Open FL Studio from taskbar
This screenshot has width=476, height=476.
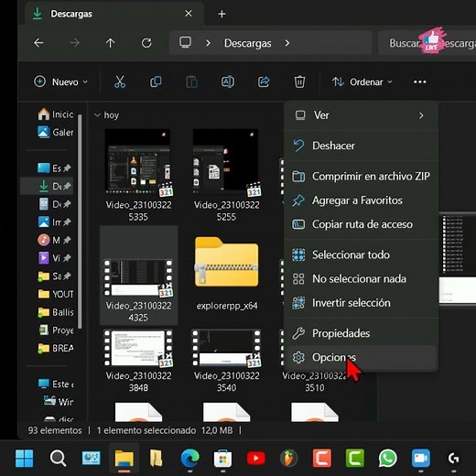pos(288,458)
